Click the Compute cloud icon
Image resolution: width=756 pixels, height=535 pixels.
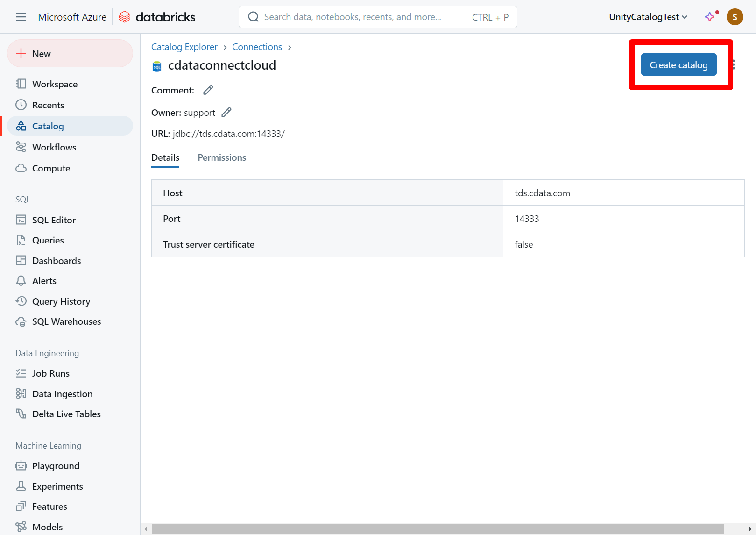[21, 168]
